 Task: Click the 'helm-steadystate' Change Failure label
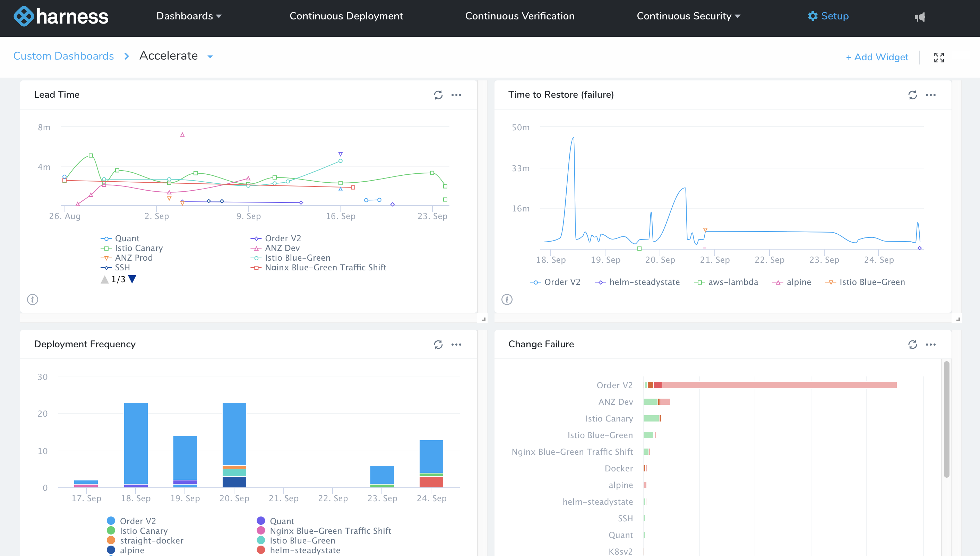point(598,502)
